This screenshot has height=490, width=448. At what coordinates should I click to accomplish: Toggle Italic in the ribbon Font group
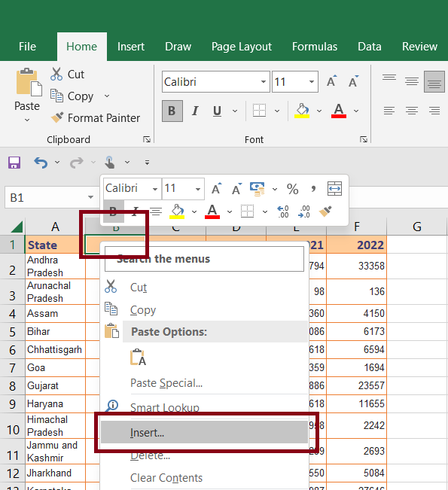(195, 111)
